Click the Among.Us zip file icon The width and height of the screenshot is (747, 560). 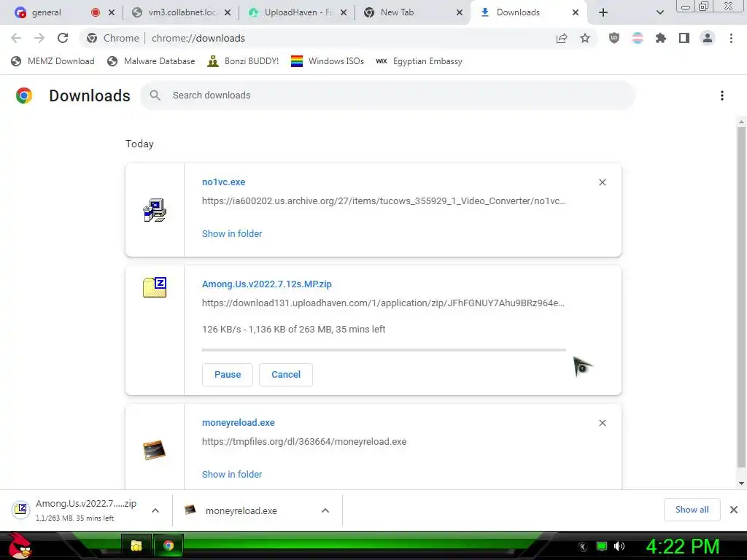(x=155, y=287)
